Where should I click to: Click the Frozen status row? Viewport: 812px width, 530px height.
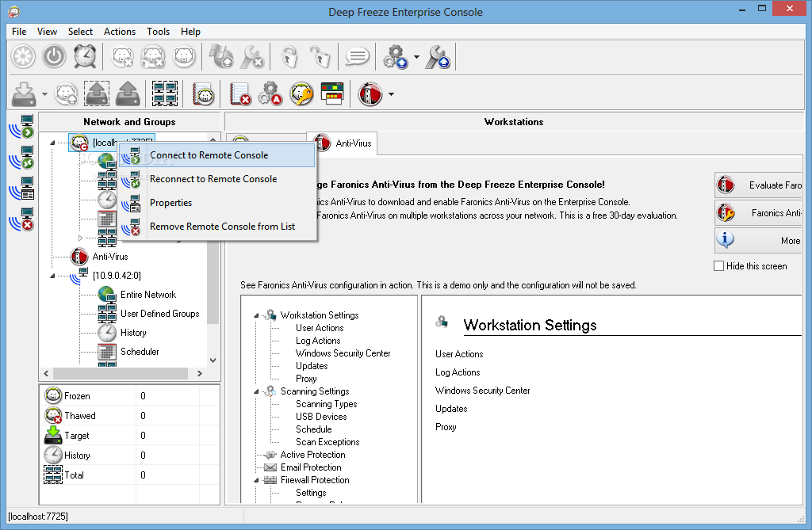(129, 396)
